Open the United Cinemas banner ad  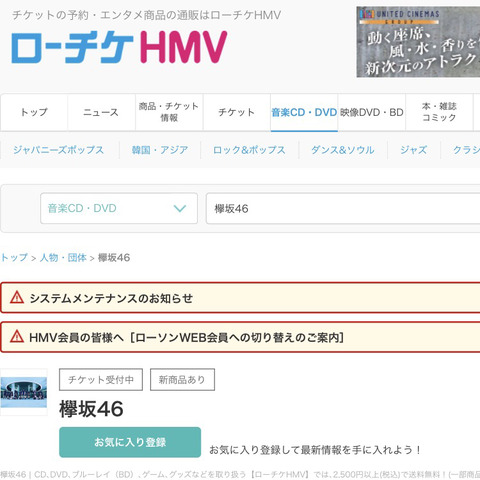[418, 42]
